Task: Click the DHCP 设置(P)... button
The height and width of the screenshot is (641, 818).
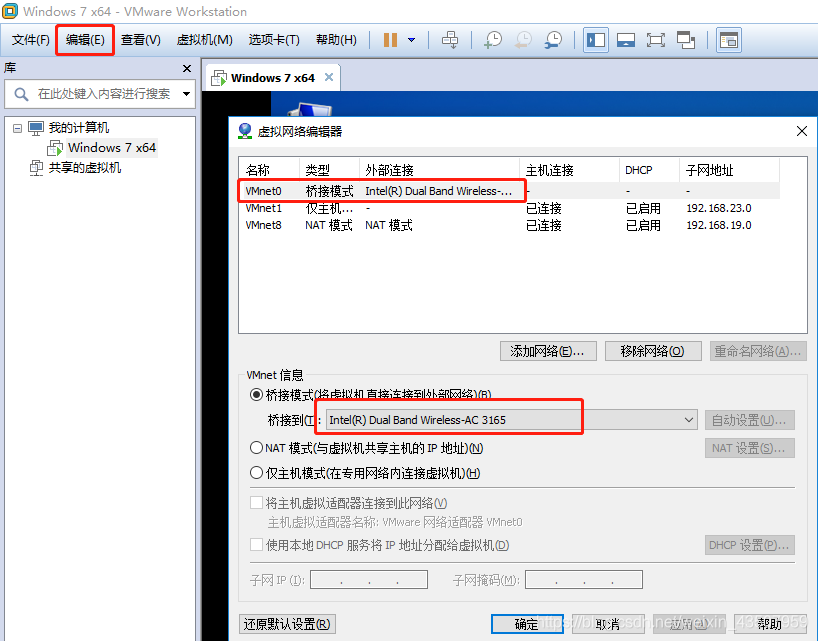Action: click(750, 545)
